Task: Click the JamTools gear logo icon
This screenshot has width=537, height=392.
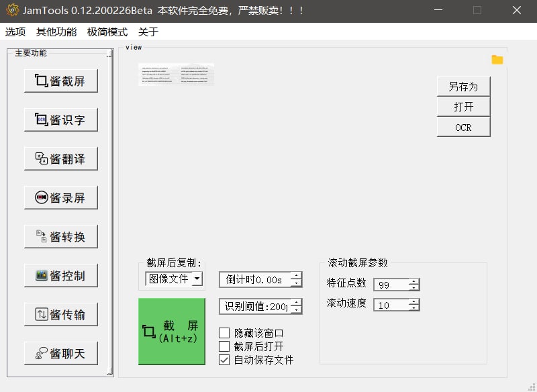Action: [x=12, y=10]
